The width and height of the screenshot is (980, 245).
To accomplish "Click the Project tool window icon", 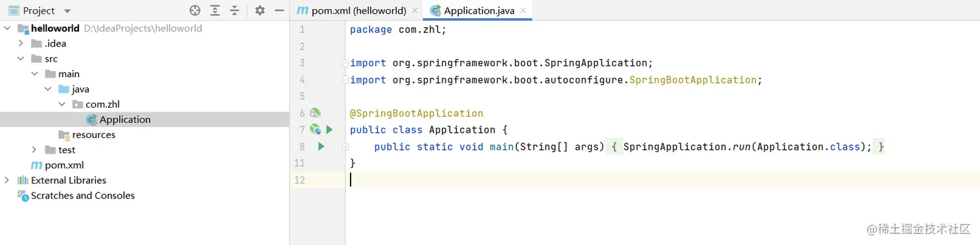I will coord(13,10).
